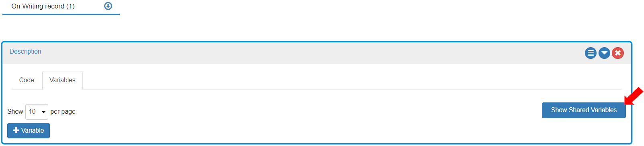Click the "per page" label text
Image resolution: width=644 pixels, height=146 pixels.
click(x=63, y=112)
